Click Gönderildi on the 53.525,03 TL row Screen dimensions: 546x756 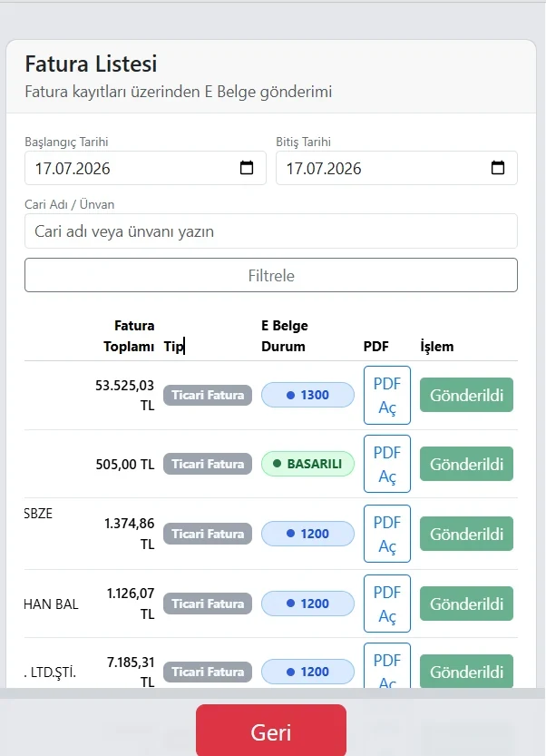coord(466,395)
